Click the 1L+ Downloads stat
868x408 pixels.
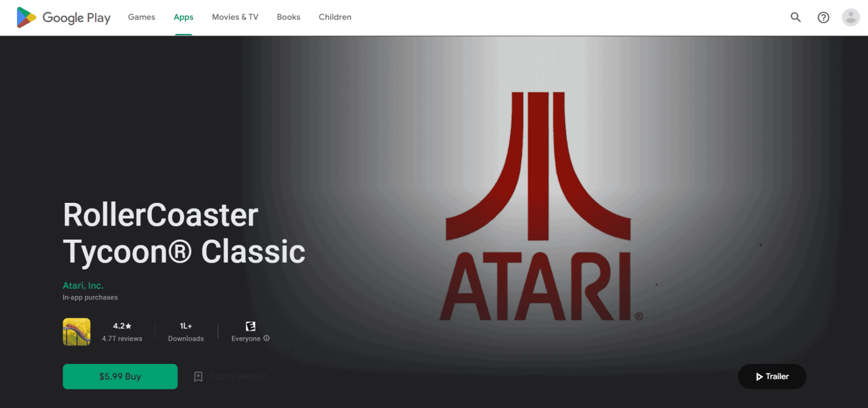tap(186, 332)
